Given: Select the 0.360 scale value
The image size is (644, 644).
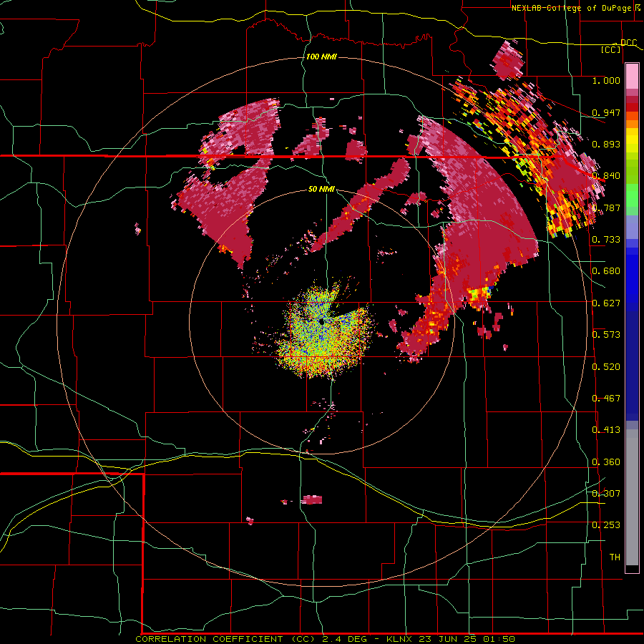Looking at the screenshot, I should [x=606, y=462].
